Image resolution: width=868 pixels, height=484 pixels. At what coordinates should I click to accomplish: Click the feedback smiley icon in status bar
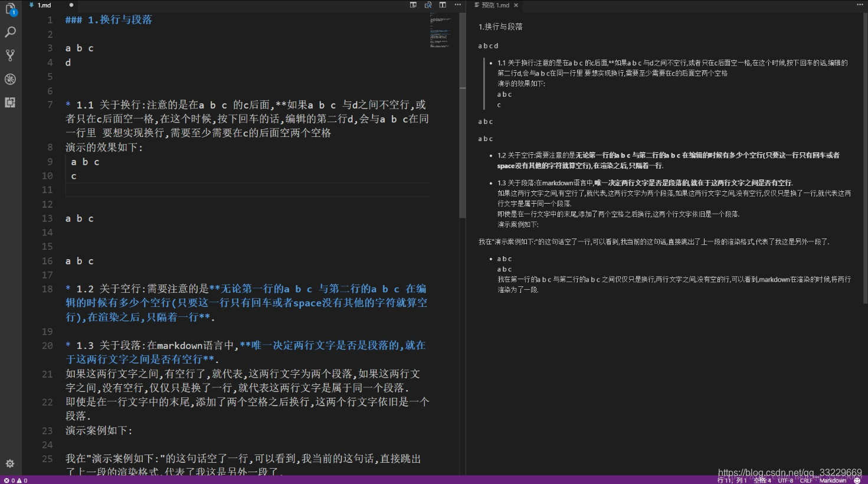pyautogui.click(x=857, y=480)
